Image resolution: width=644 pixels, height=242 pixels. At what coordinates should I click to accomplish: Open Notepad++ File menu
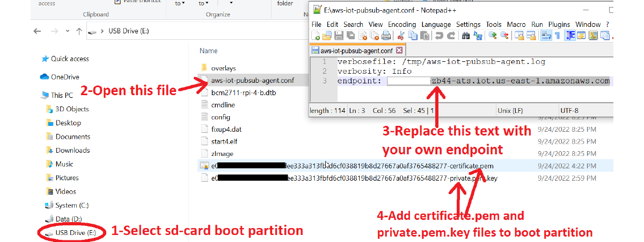pyautogui.click(x=316, y=24)
